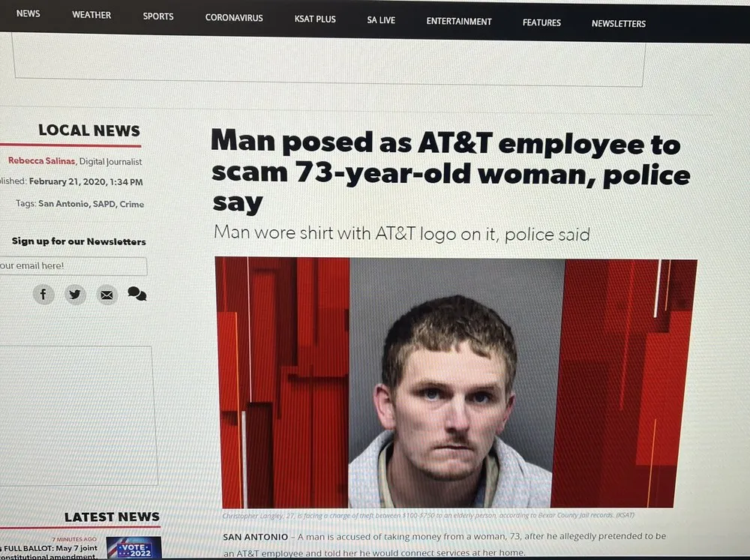Image resolution: width=750 pixels, height=560 pixels.
Task: Share article via Facebook icon
Action: click(43, 294)
